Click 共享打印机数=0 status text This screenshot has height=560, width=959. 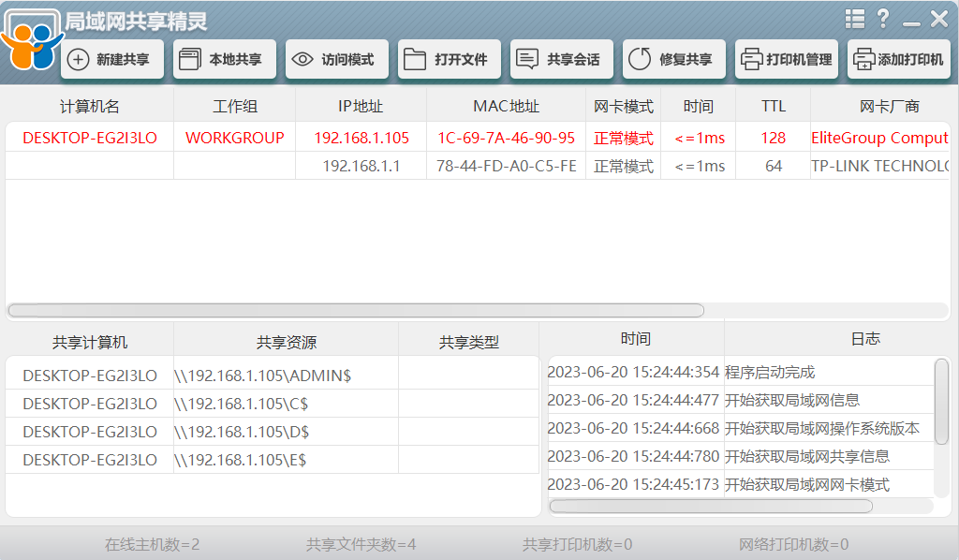tap(577, 544)
